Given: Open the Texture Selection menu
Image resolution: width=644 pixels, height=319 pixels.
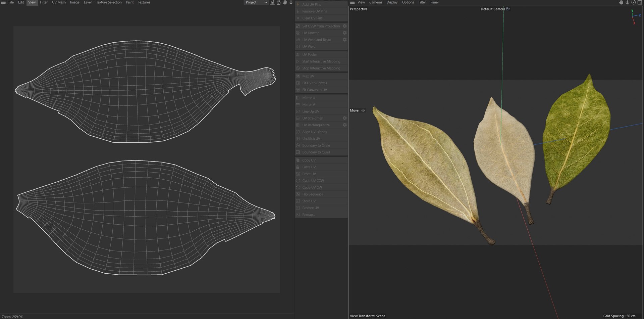Looking at the screenshot, I should [109, 2].
